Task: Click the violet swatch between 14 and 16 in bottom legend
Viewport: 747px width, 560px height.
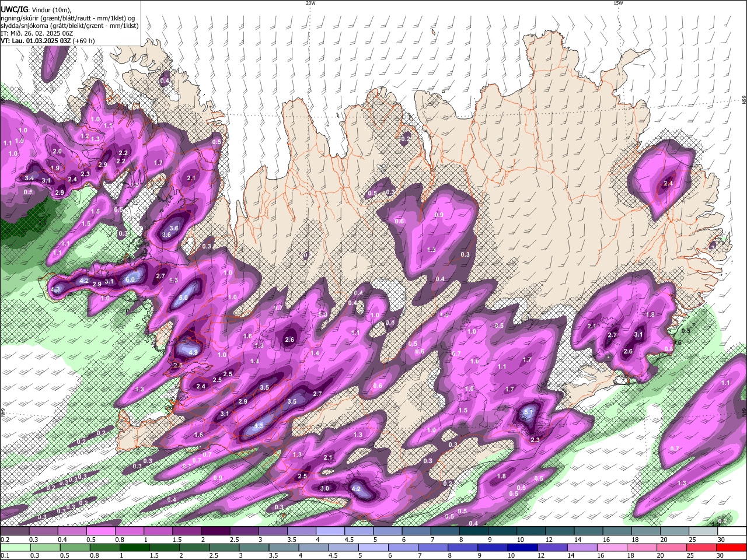Action: pos(582,547)
